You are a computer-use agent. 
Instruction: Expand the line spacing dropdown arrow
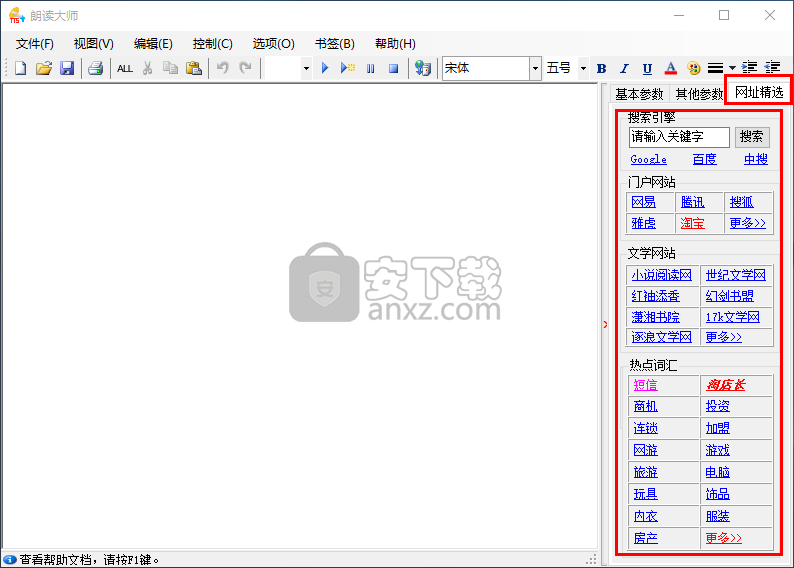click(x=732, y=68)
